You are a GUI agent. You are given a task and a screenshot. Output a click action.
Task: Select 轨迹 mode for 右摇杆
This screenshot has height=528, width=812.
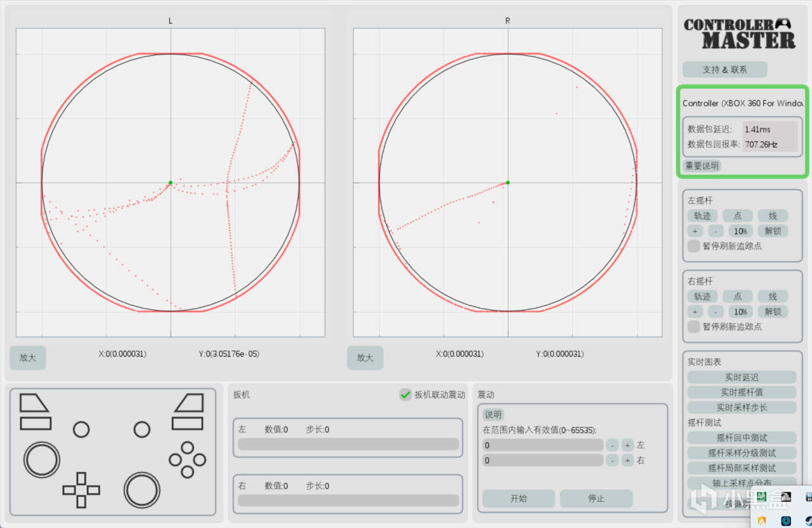pyautogui.click(x=702, y=297)
